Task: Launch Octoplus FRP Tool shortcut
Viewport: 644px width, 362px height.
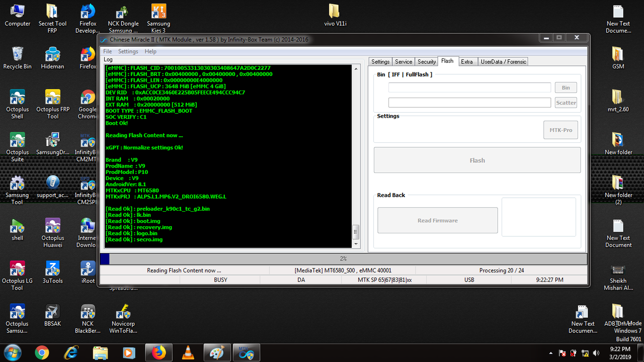Action: [x=52, y=104]
